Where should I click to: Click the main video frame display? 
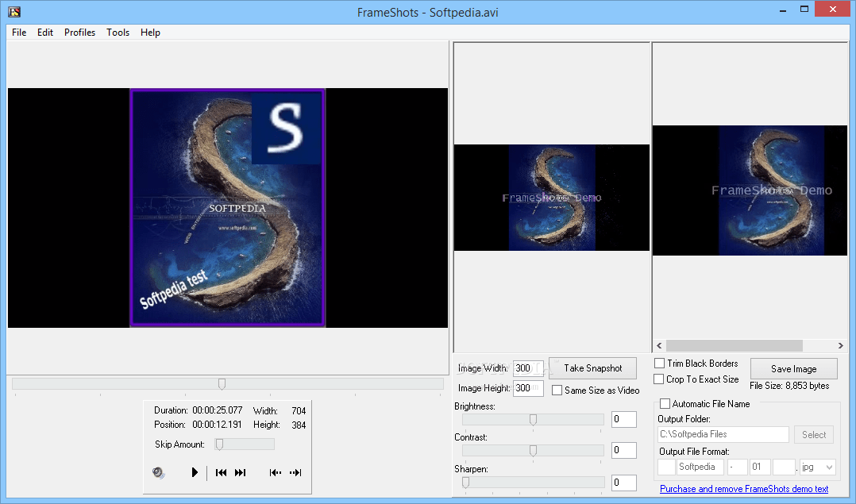click(x=228, y=208)
